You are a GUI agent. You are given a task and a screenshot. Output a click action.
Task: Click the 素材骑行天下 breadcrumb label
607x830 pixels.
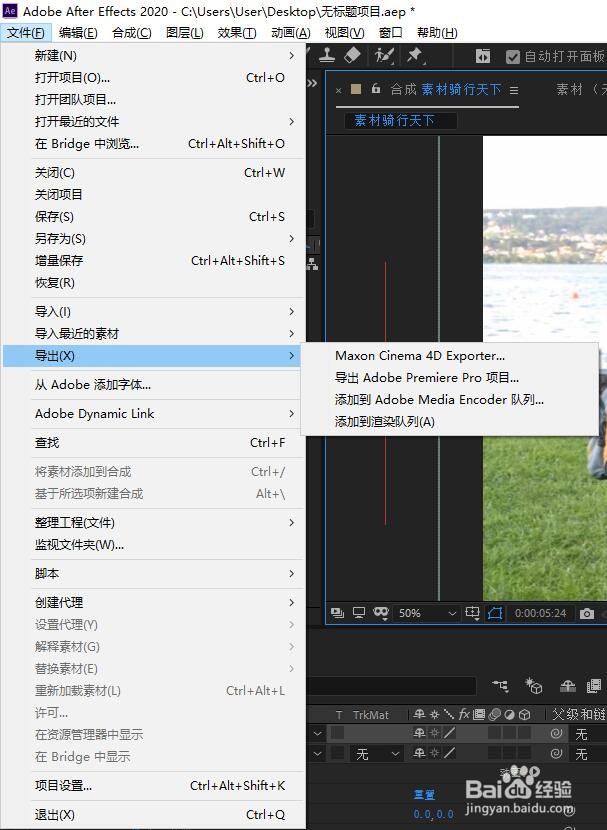(395, 120)
